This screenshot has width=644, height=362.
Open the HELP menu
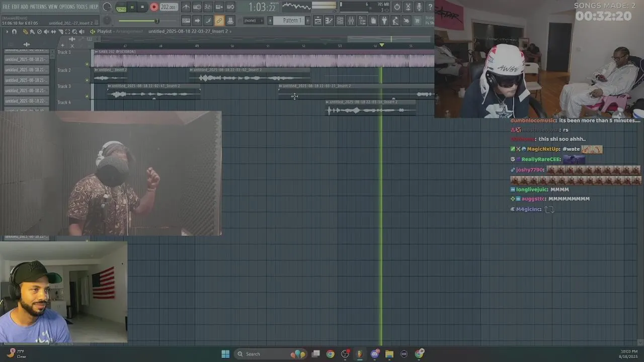click(x=94, y=7)
